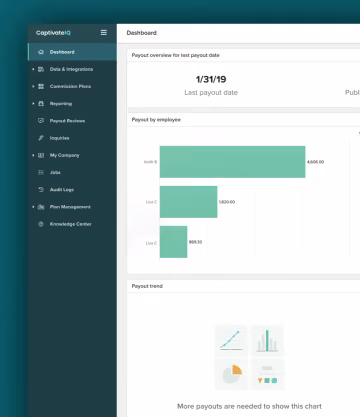Click the Commission Plans grid icon
This screenshot has width=360, height=417.
41,86
